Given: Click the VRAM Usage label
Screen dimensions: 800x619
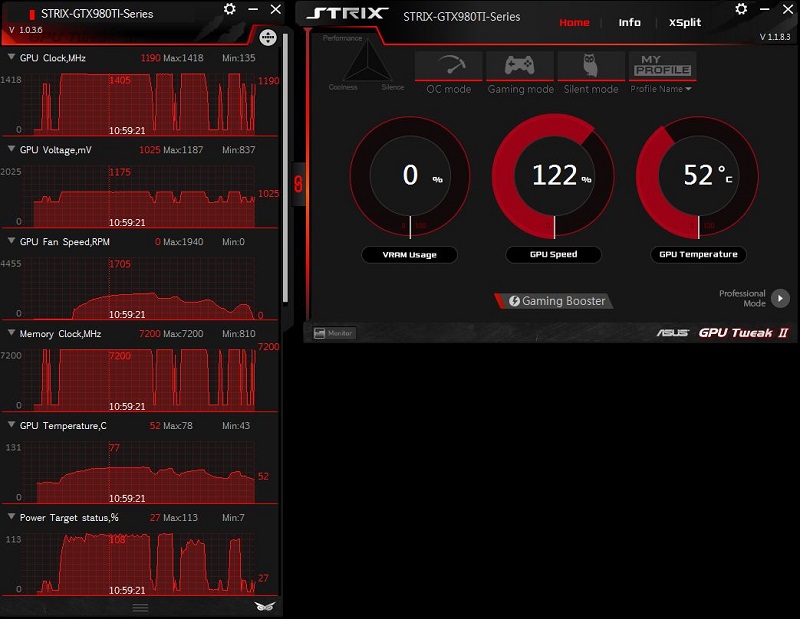Looking at the screenshot, I should pos(409,255).
